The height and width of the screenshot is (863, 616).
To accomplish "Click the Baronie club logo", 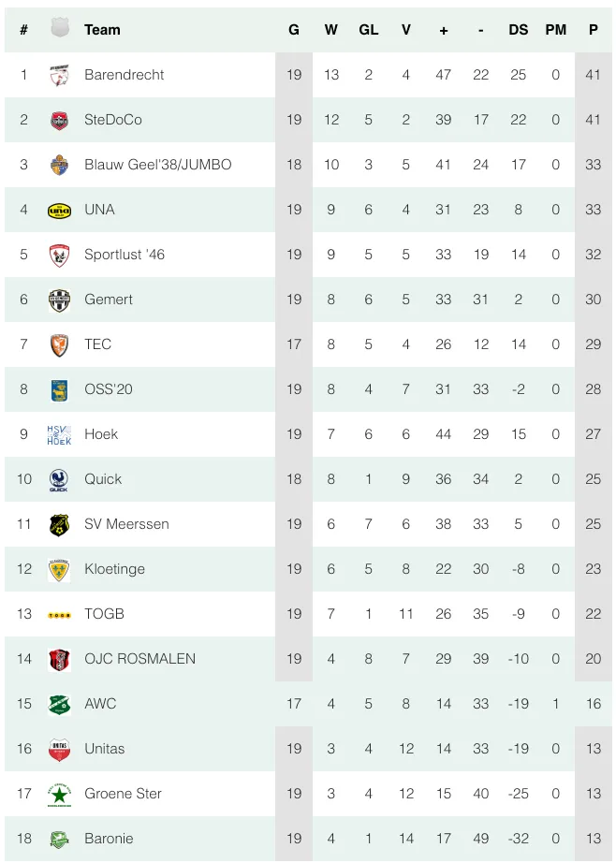I will click(x=59, y=839).
